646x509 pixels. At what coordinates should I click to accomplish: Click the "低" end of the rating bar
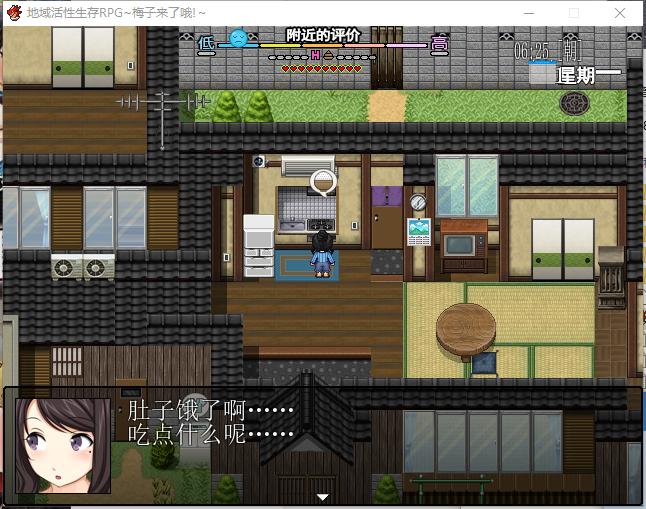tap(206, 44)
